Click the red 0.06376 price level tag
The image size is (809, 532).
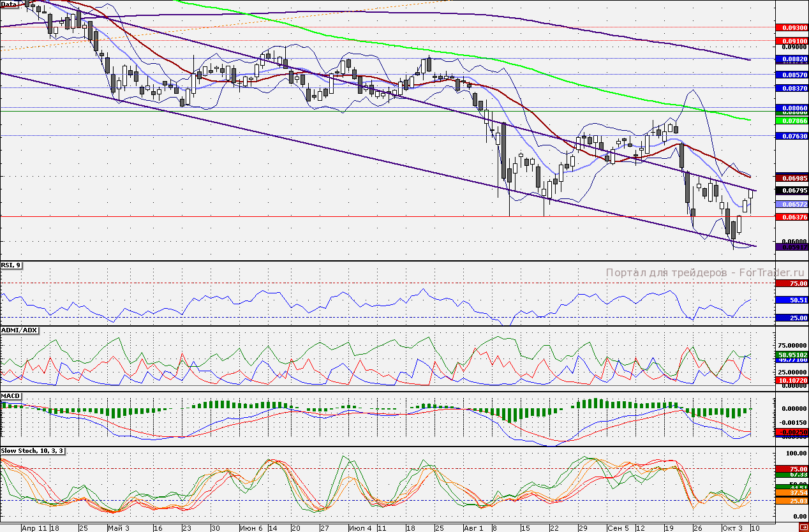click(x=791, y=218)
